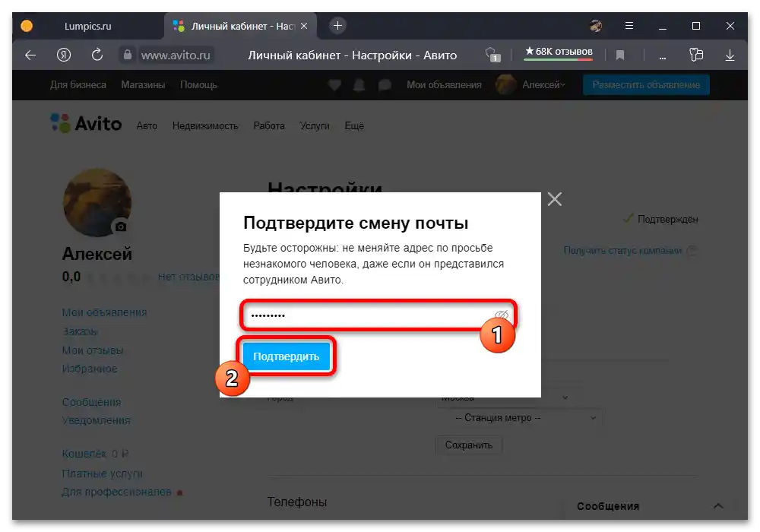
Task: Open Уведомления in the sidebar
Action: click(x=96, y=420)
